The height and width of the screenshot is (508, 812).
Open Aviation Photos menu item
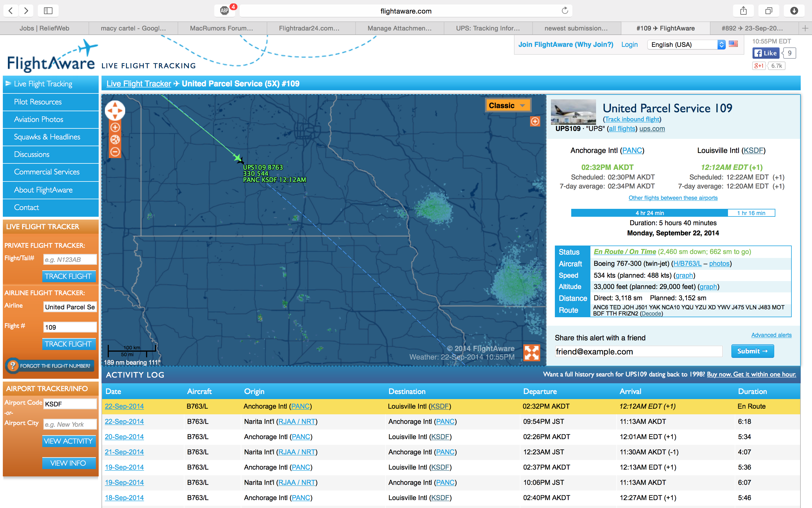[x=51, y=119]
